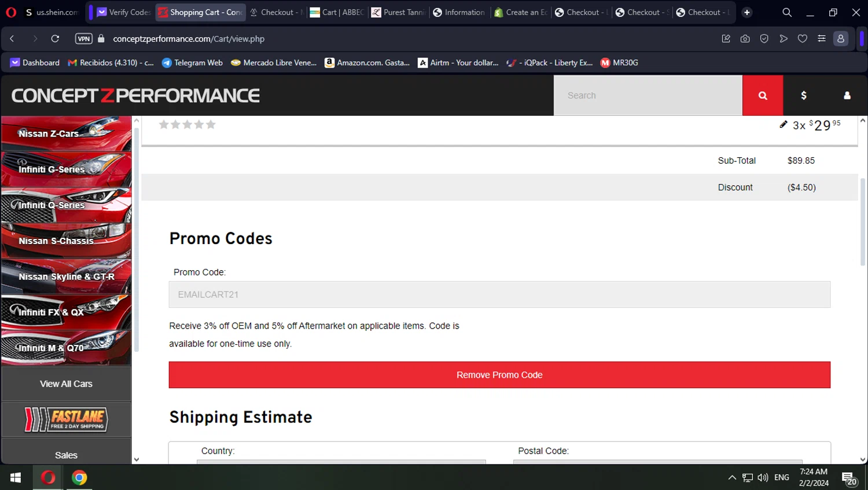Click the ENG language indicator

(x=782, y=477)
